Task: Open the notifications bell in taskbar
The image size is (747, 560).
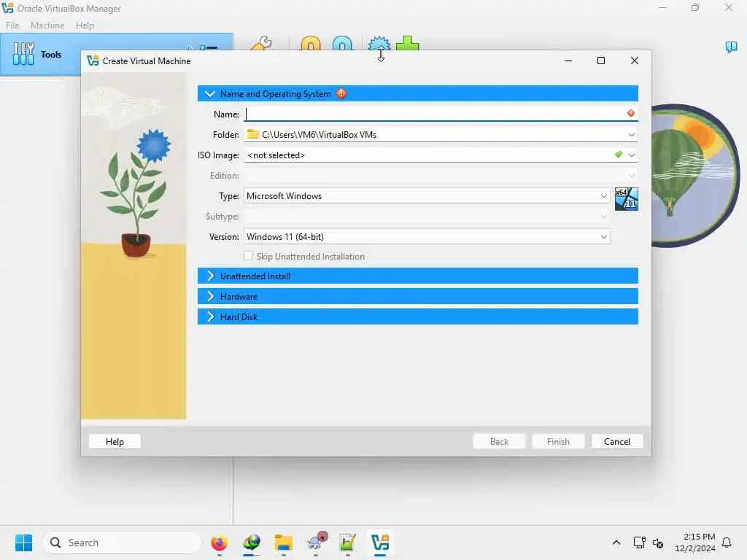Action: tap(727, 542)
